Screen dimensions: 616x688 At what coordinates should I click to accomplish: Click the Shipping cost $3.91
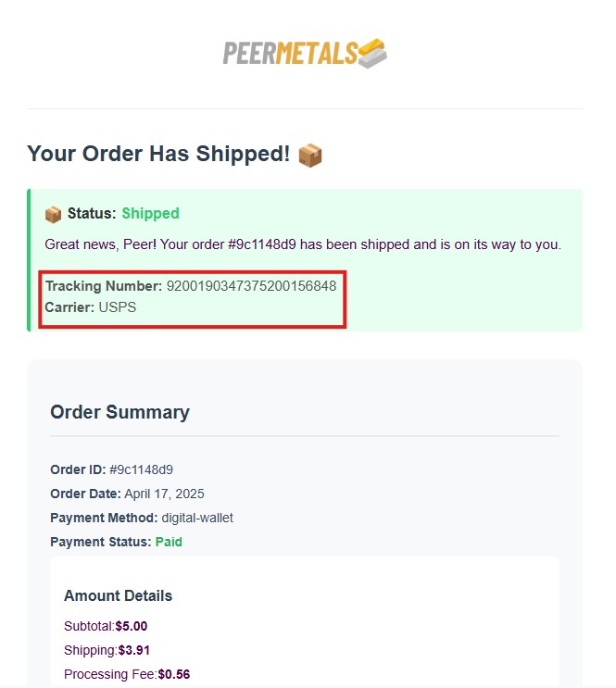pos(134,650)
